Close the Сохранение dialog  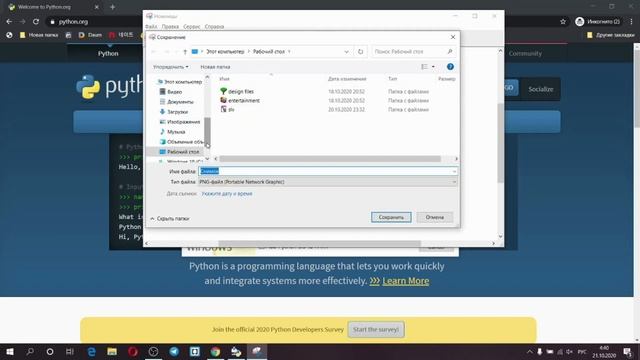coord(453,37)
